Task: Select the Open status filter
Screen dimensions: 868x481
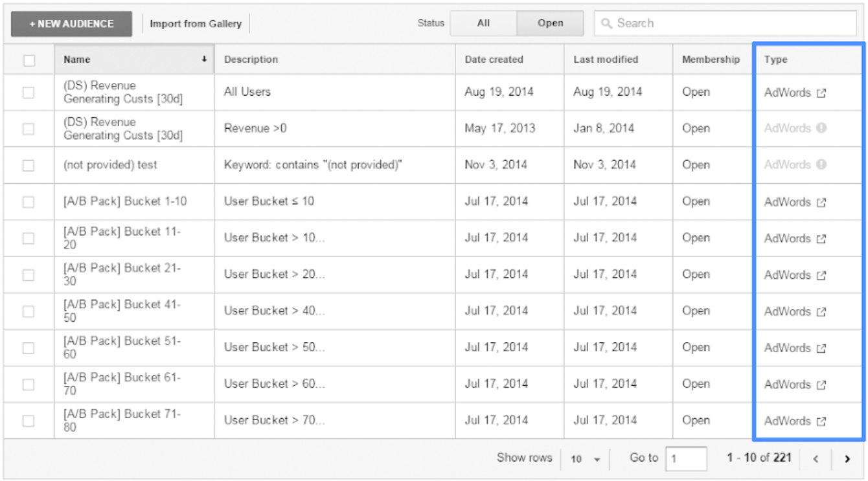Action: 550,23
